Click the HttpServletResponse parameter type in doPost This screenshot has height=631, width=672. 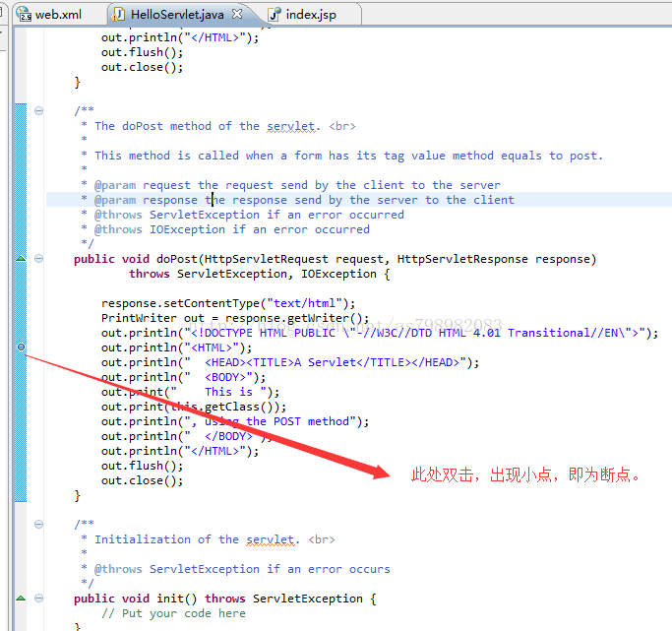click(462, 259)
